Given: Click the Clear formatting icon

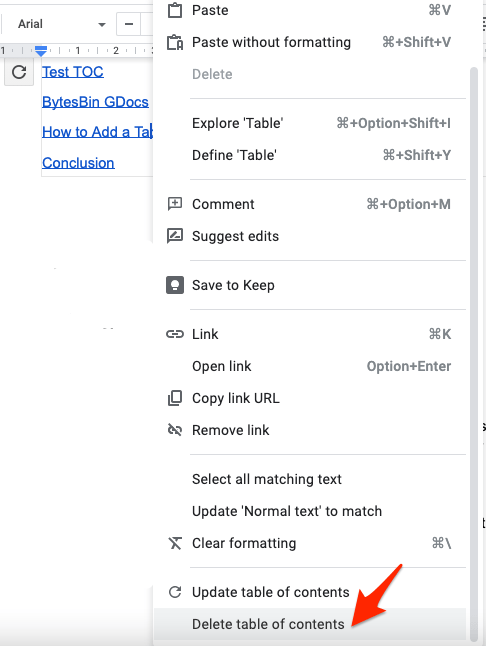Looking at the screenshot, I should (175, 543).
